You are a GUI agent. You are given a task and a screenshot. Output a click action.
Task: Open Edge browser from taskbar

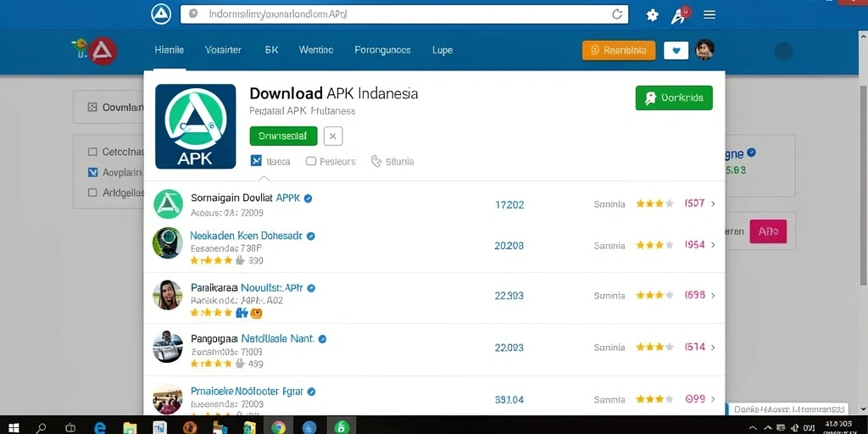tap(100, 427)
